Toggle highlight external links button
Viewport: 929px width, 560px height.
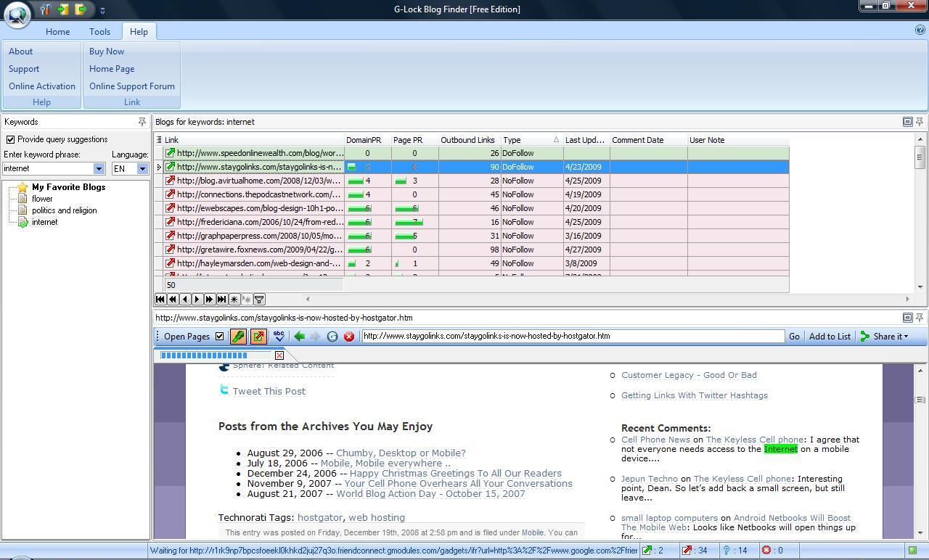pos(258,337)
